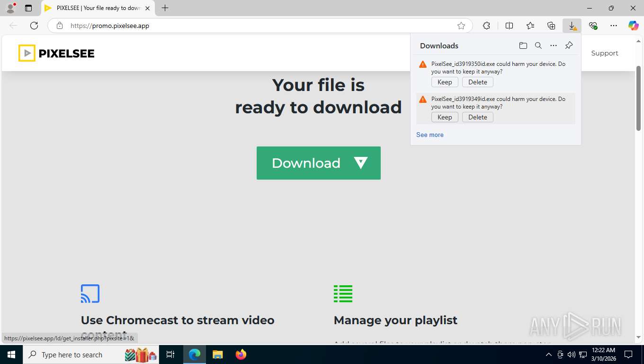The width and height of the screenshot is (644, 364).
Task: Click the browser back arrow
Action: pos(13,26)
